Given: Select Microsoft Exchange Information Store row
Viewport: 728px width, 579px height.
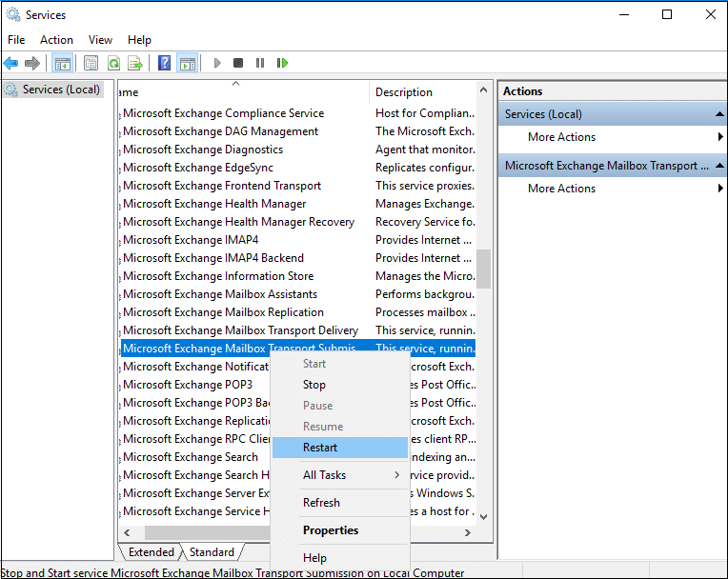Looking at the screenshot, I should pos(297,276).
